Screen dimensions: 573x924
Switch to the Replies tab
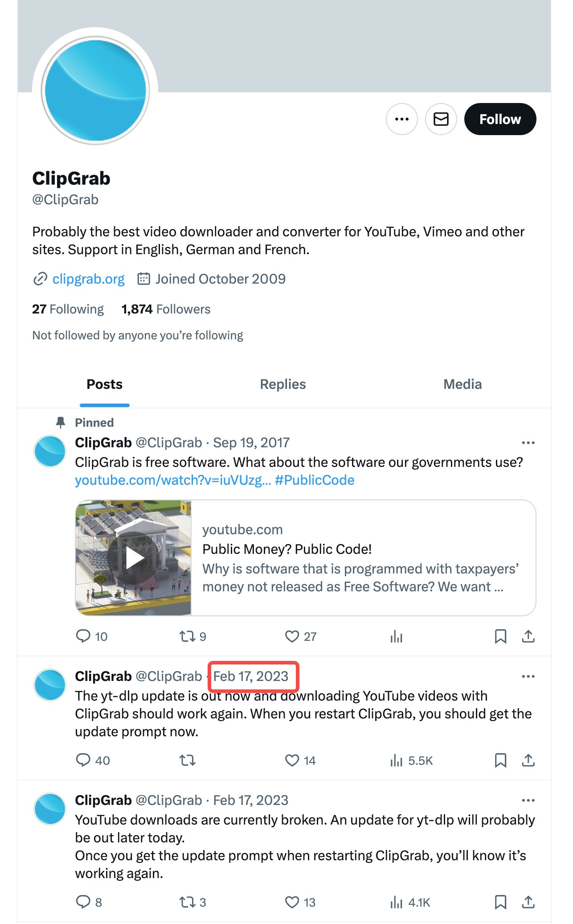point(283,384)
